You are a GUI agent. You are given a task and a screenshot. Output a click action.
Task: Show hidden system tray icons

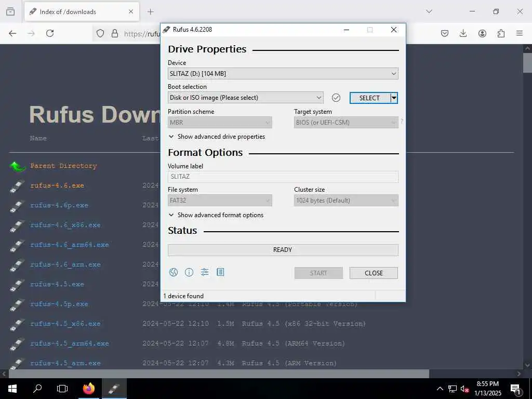point(440,389)
